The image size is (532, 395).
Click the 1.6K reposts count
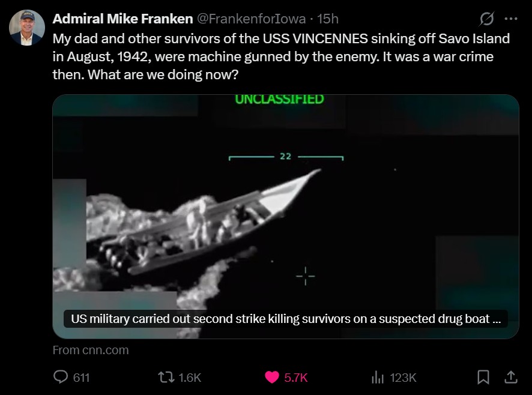(190, 378)
